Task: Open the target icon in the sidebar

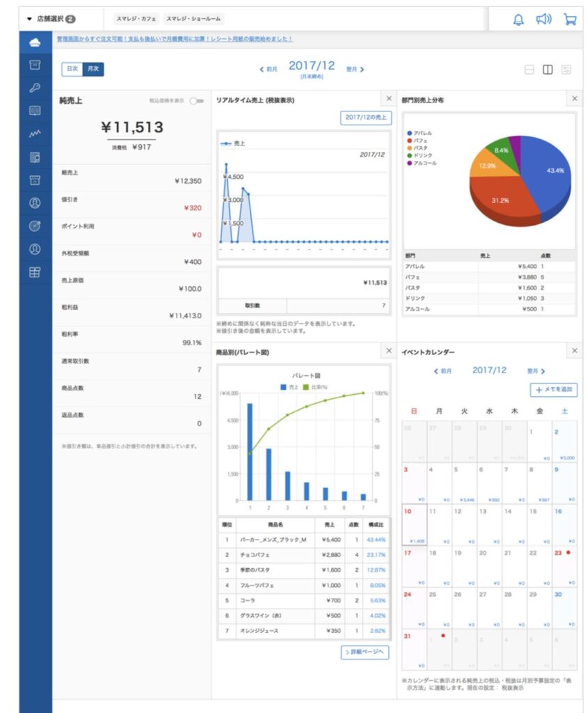Action: tap(35, 226)
